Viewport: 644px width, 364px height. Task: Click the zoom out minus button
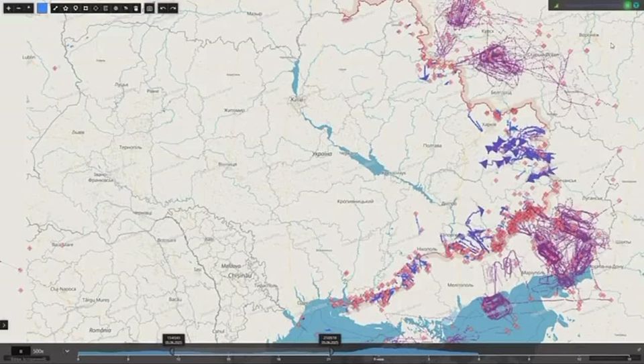tap(18, 8)
